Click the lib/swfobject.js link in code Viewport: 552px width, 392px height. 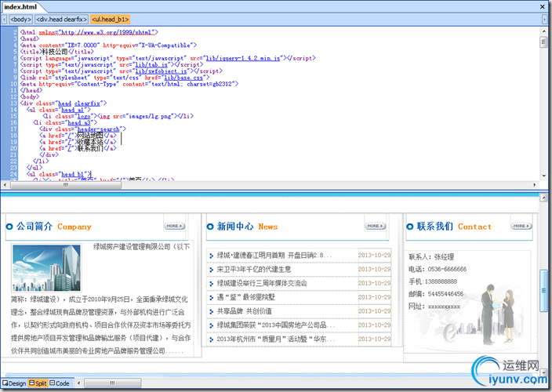[162, 71]
